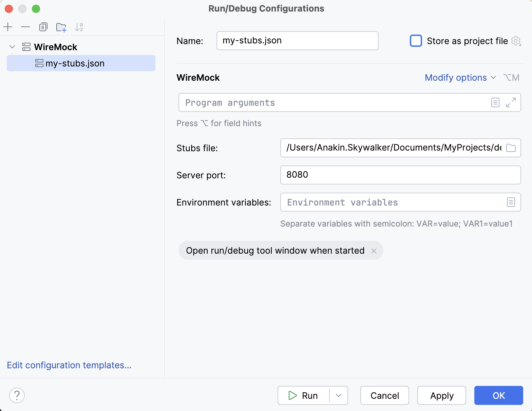The width and height of the screenshot is (532, 411).
Task: Open the help question mark button
Action: [17, 395]
